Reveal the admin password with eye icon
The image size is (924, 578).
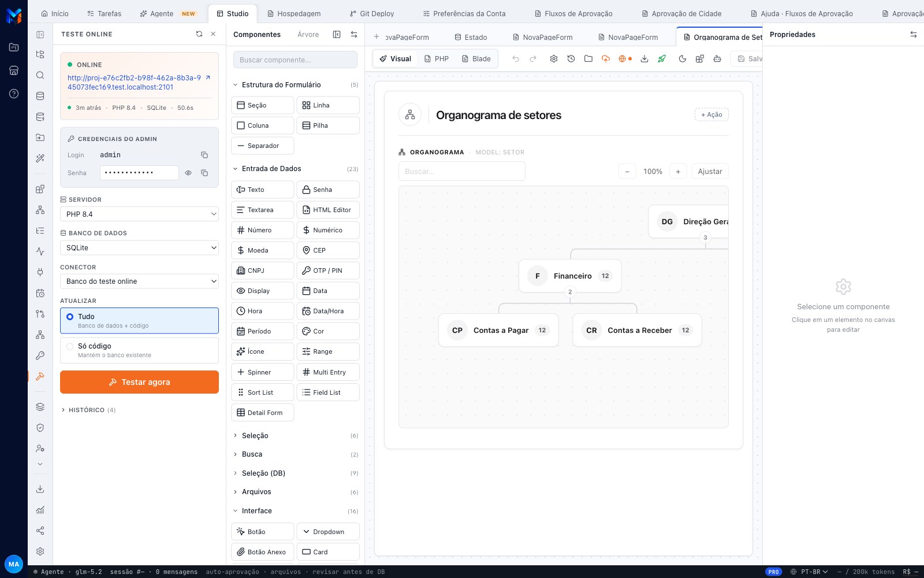188,173
